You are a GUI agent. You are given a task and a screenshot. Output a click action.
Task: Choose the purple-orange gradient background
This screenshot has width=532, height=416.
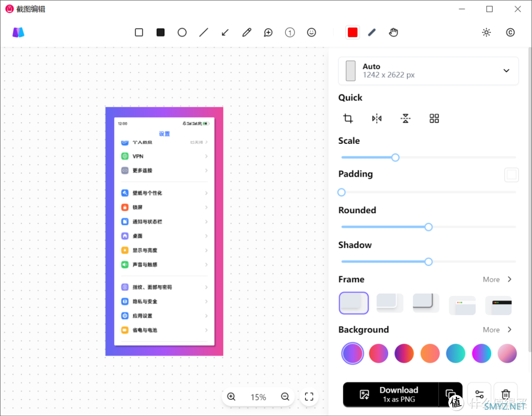(x=404, y=353)
